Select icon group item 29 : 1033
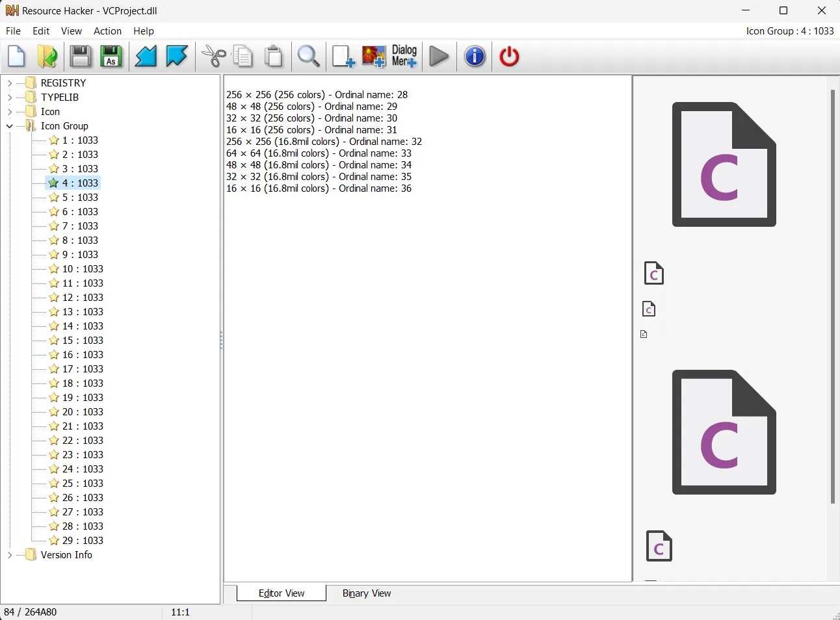840x620 pixels. [x=83, y=541]
